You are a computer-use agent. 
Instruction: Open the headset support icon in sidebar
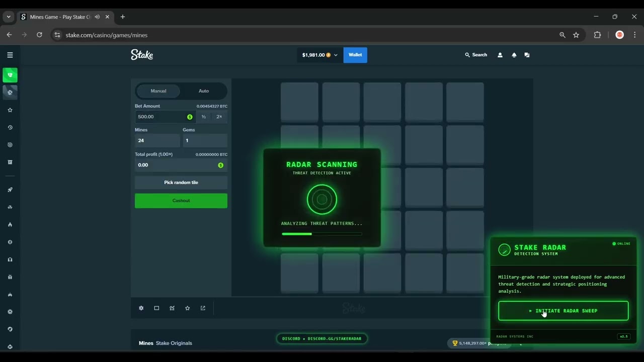click(x=10, y=259)
